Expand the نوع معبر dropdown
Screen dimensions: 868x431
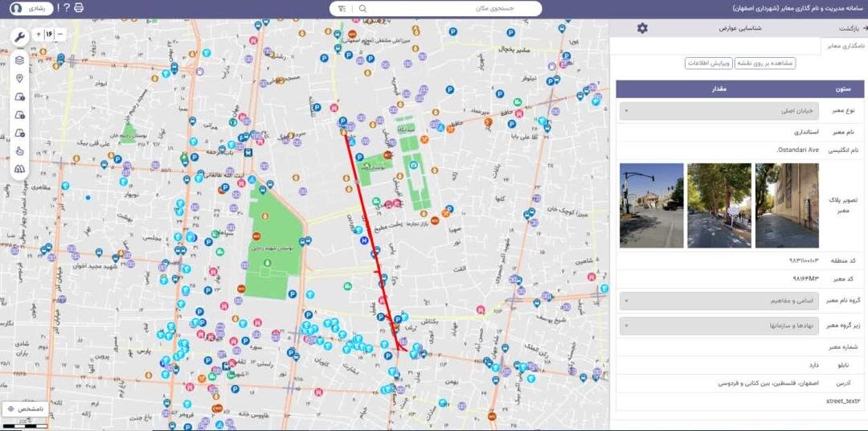point(739,111)
